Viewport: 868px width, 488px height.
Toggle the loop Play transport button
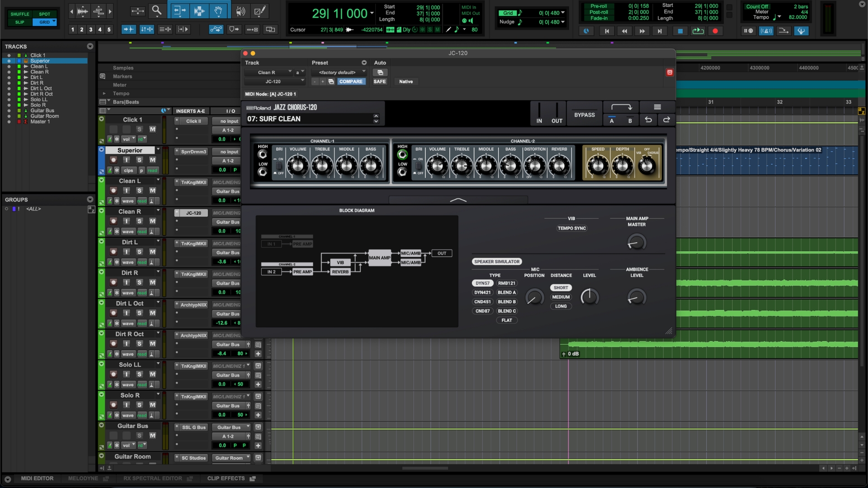point(698,31)
